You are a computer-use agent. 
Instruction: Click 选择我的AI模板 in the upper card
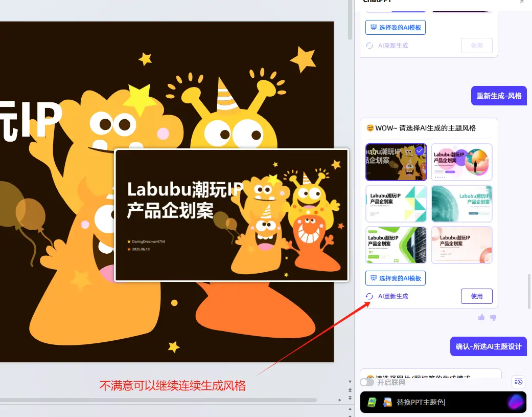tap(396, 28)
